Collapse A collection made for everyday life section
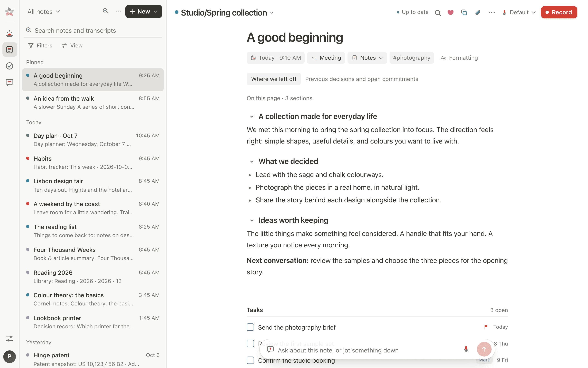This screenshot has height=368, width=588. tap(252, 117)
